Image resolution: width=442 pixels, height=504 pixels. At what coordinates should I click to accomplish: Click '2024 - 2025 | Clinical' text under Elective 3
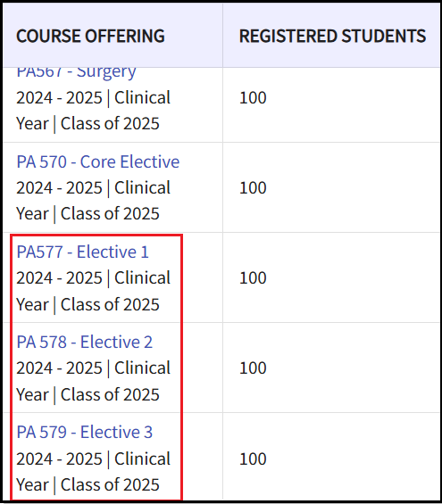(93, 459)
